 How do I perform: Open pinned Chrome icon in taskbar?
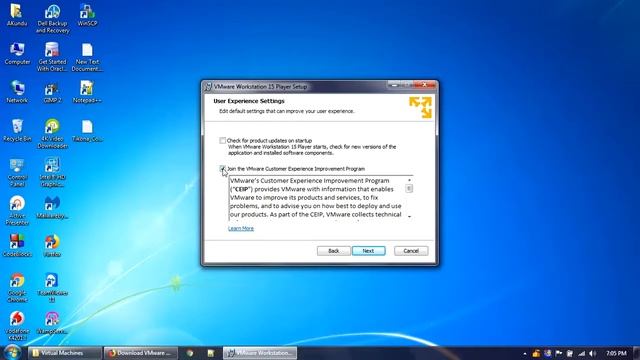point(190,353)
